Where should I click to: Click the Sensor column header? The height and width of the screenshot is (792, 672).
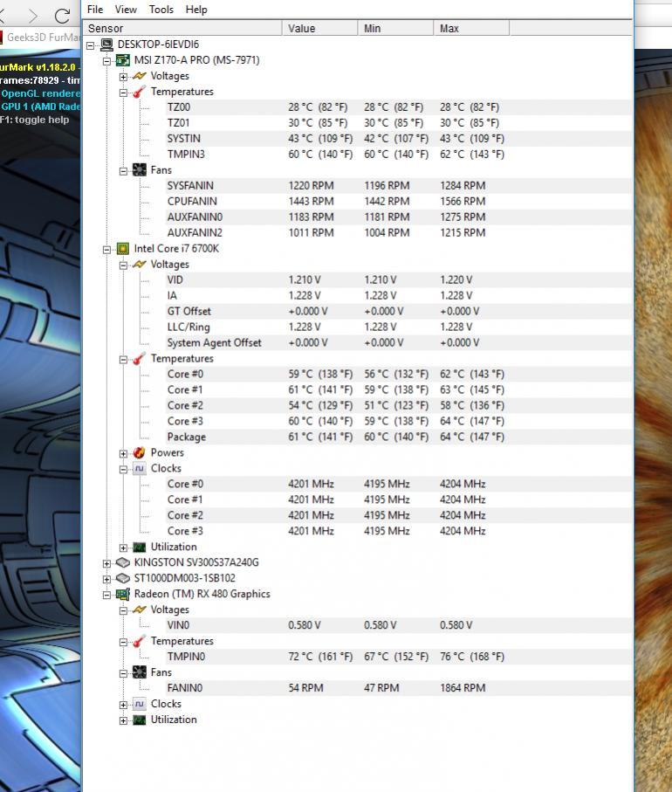tap(182, 28)
